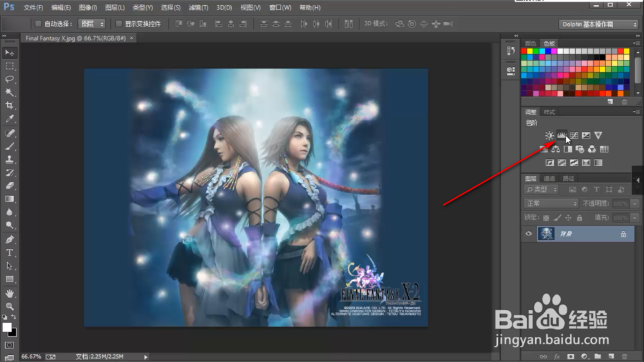This screenshot has width=644, height=362.
Task: Close the Final Fantasy X.jpg document tab
Action: [x=131, y=38]
